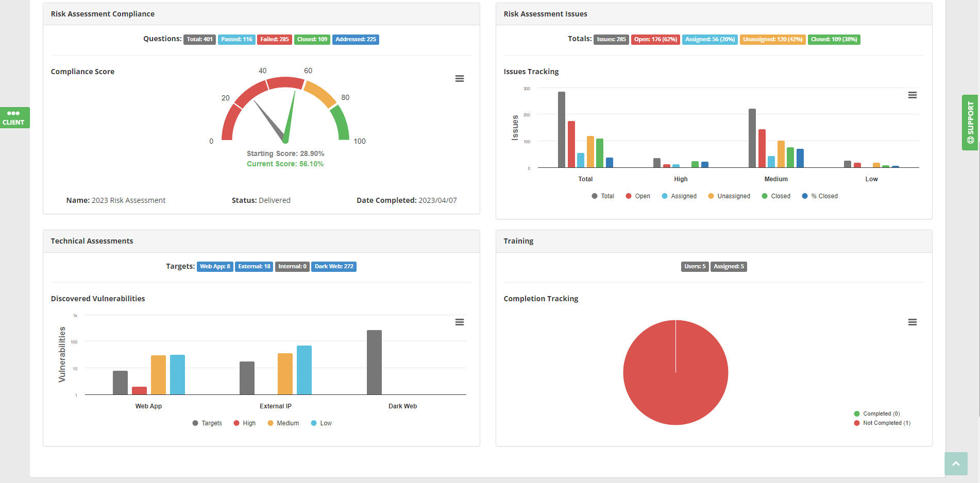Toggle Not Completed legend entry
The width and height of the screenshot is (980, 483).
pos(882,423)
